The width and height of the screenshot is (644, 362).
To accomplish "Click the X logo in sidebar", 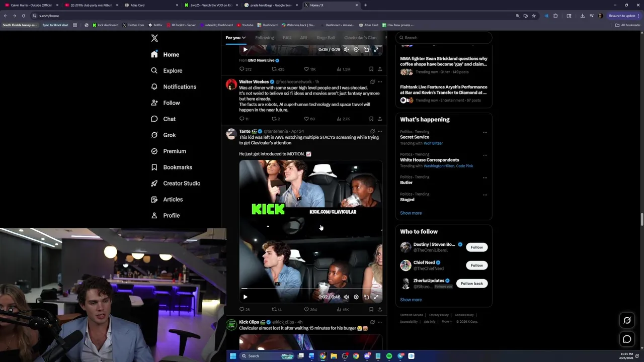I will [x=154, y=38].
